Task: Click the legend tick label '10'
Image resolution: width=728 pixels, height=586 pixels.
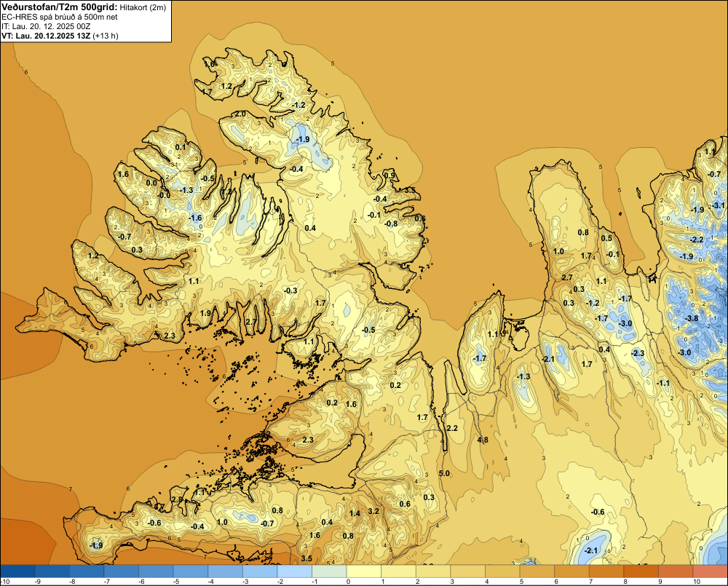Action: pos(697,582)
